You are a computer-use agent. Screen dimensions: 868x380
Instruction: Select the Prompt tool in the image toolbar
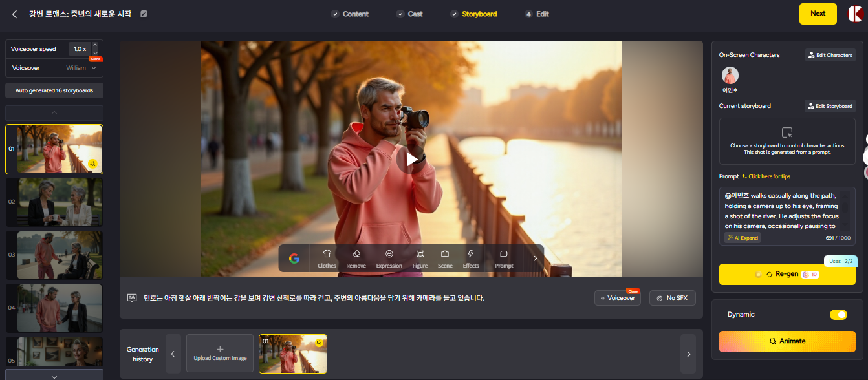pos(503,258)
